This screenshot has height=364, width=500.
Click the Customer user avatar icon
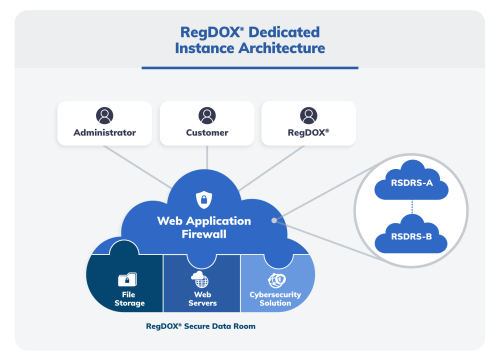pyautogui.click(x=207, y=116)
